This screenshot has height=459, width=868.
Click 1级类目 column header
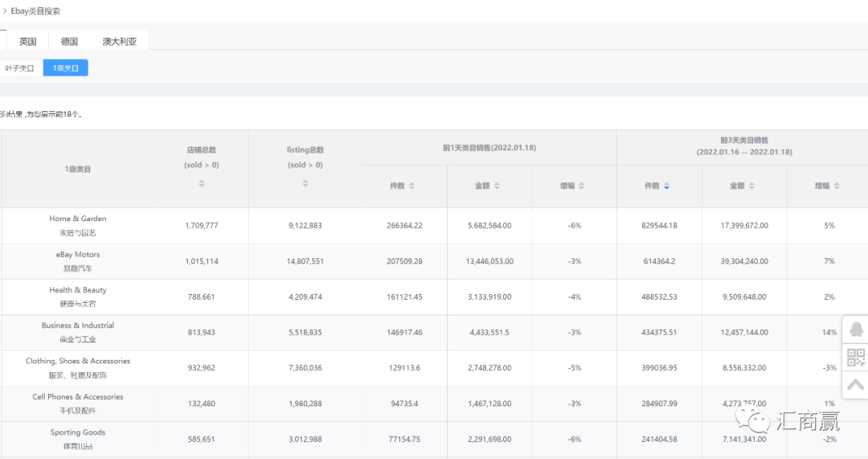78,170
